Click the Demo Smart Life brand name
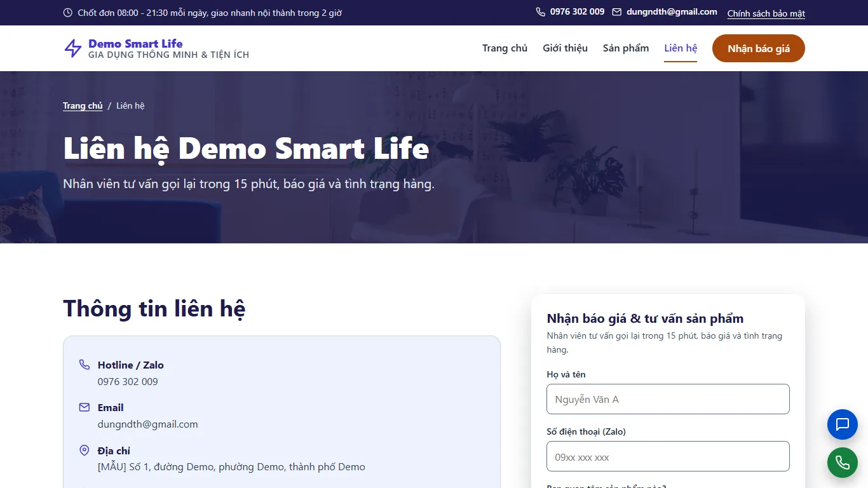The image size is (868, 488). pos(135,43)
